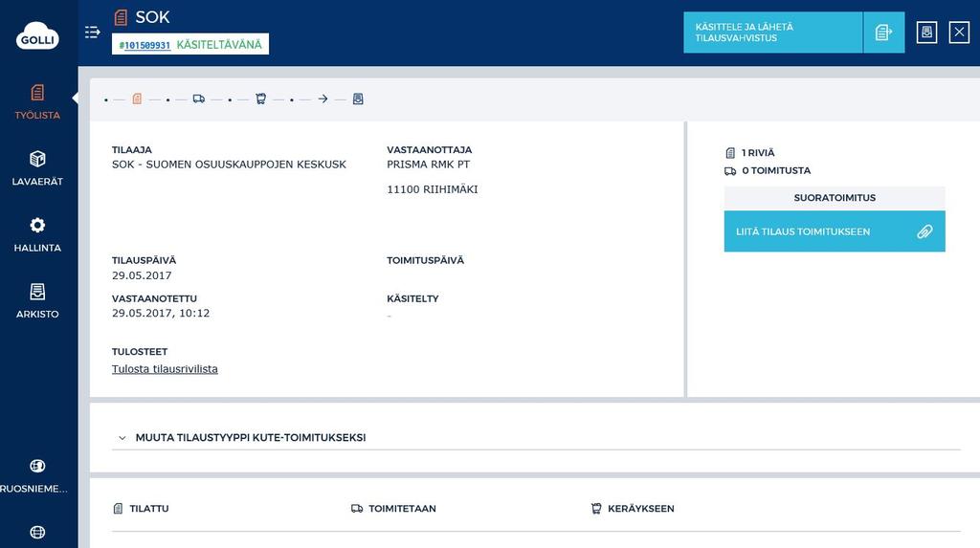Click the arrow step icon in progress bar
Image resolution: width=980 pixels, height=548 pixels.
[x=323, y=99]
